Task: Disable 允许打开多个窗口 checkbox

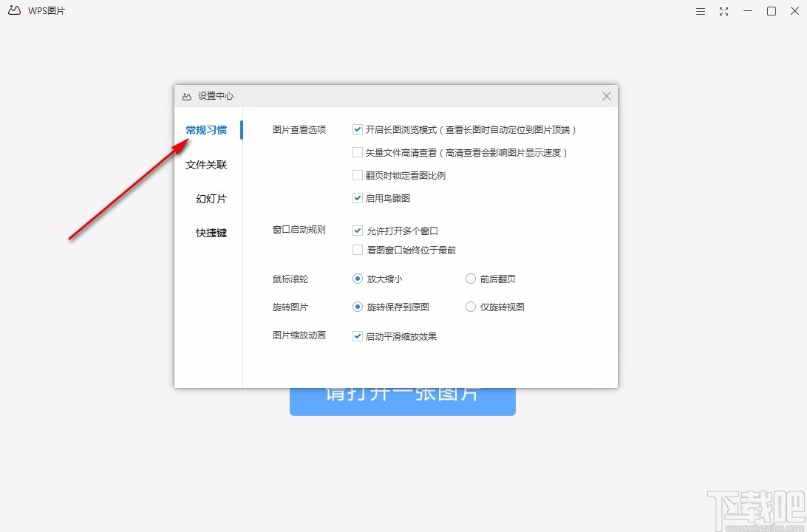Action: pos(357,231)
